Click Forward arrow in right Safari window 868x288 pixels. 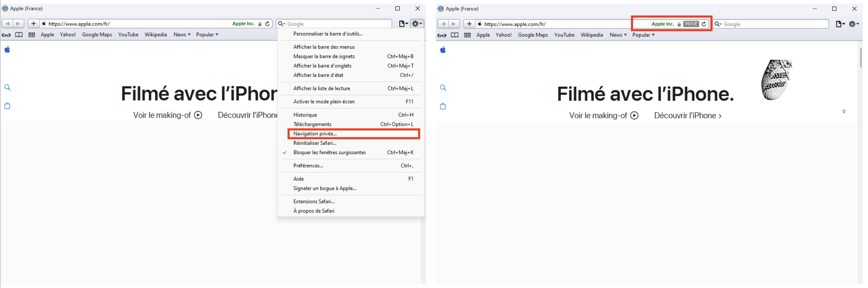[454, 24]
